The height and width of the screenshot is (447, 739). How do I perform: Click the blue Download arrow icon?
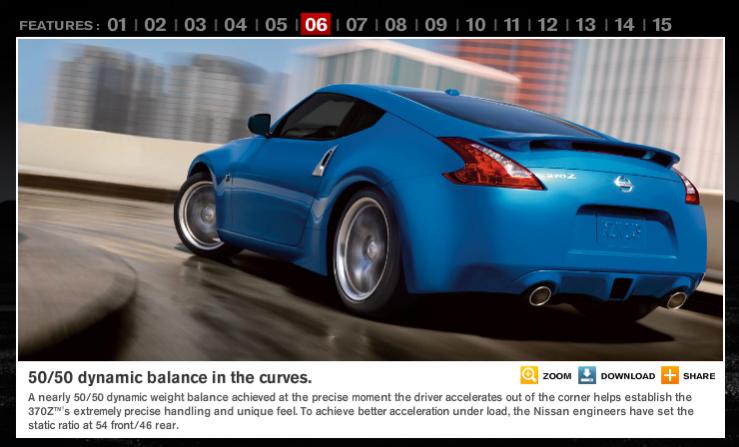pos(587,375)
